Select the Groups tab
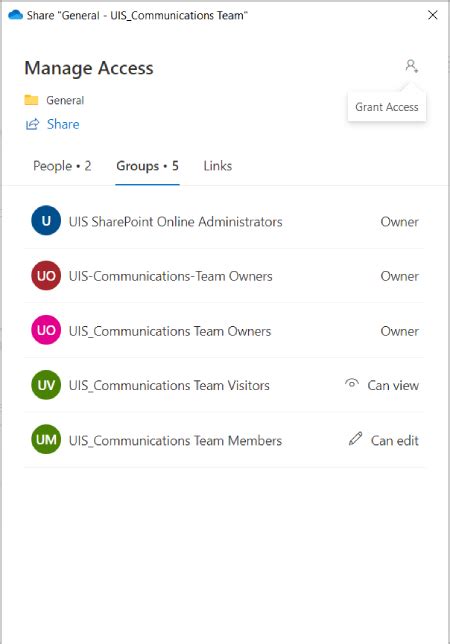This screenshot has height=644, width=450. 147,166
